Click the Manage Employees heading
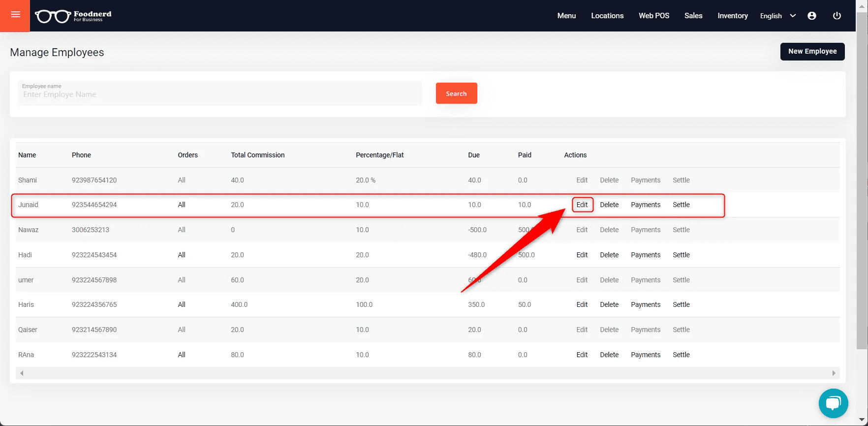Viewport: 868px width, 426px height. [x=57, y=52]
